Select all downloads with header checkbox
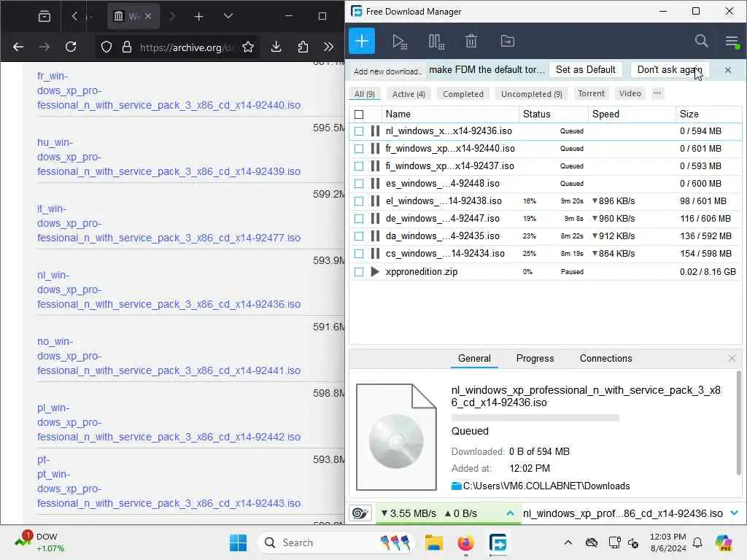 coord(359,114)
